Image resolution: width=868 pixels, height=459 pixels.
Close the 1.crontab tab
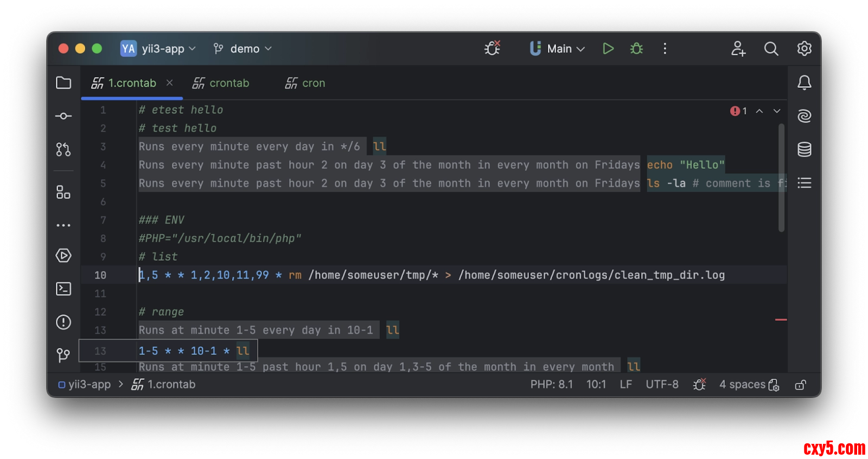click(170, 83)
